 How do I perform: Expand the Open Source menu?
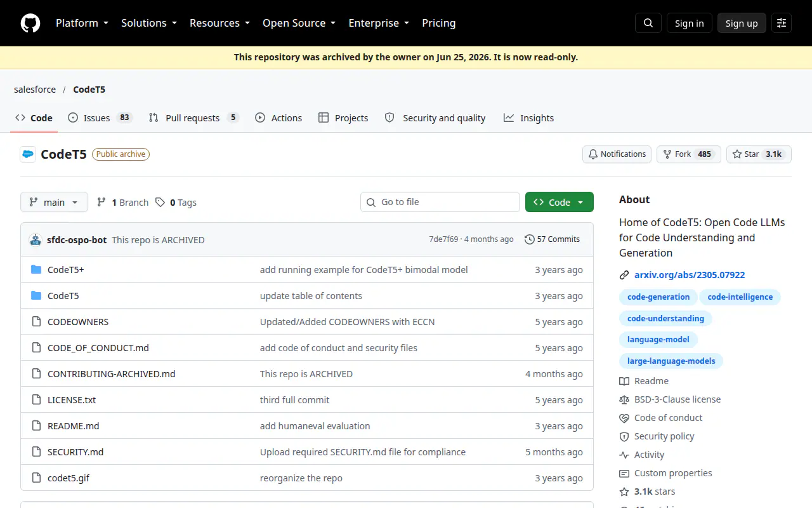coord(301,23)
